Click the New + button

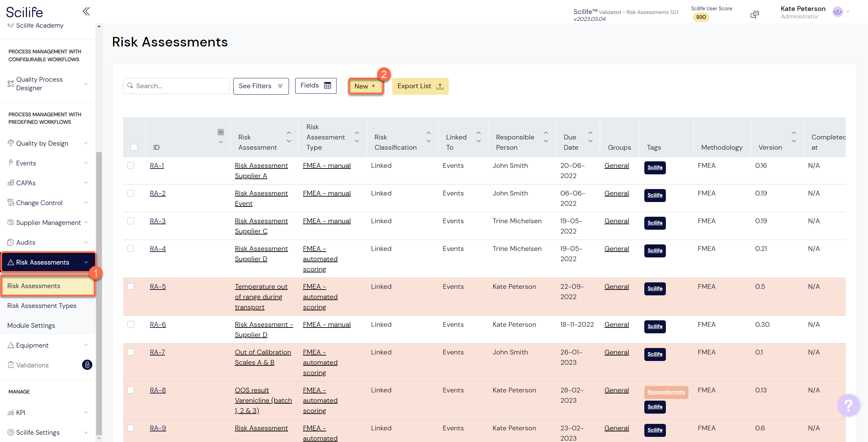tap(365, 86)
